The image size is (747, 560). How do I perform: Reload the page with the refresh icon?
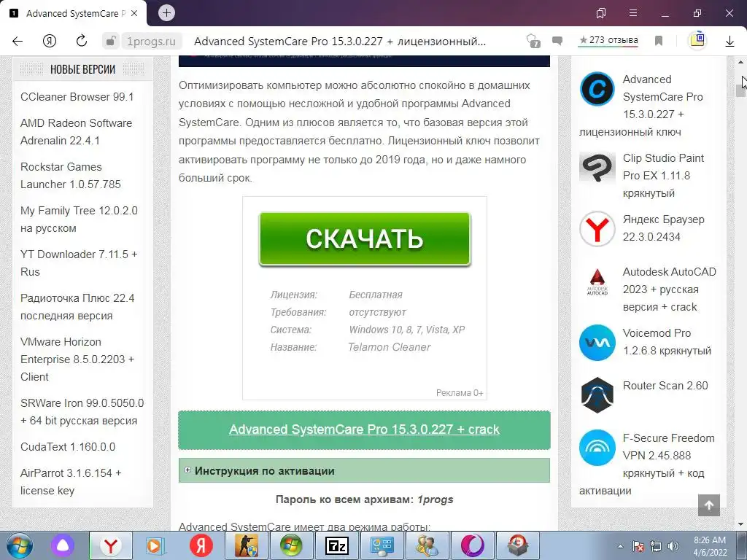click(x=82, y=41)
